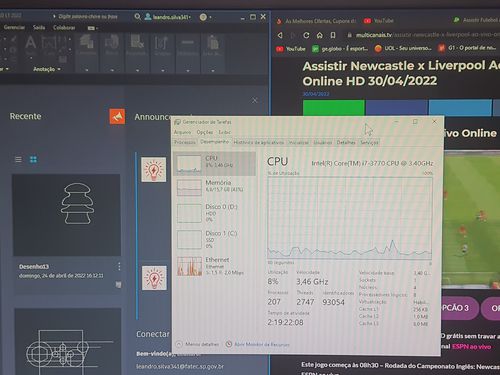Screen dimensions: 500x375
Task: Click the uptime value 2:19:22:08
Action: [285, 322]
